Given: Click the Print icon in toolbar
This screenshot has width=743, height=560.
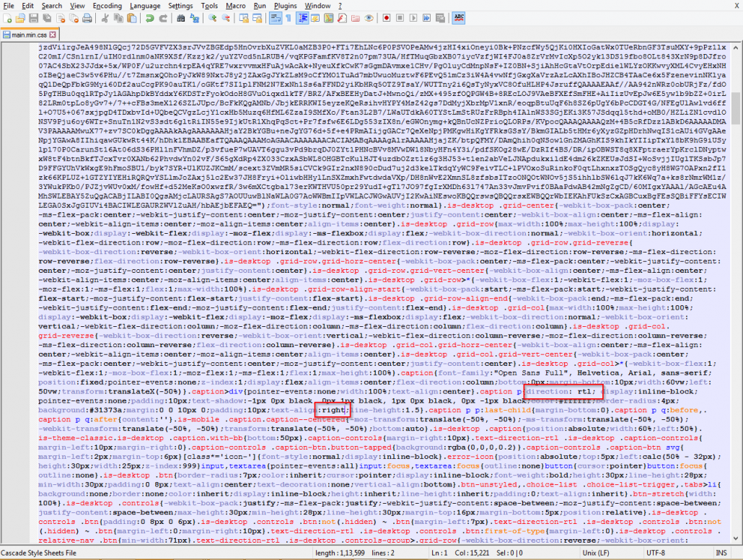Looking at the screenshot, I should pyautogui.click(x=87, y=17).
